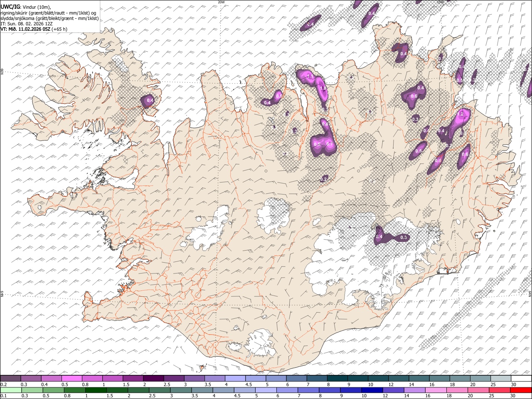Select the valid time line 'VT: Mið. 11.02.2026 05Z'
The image size is (532, 399).
pos(25,29)
